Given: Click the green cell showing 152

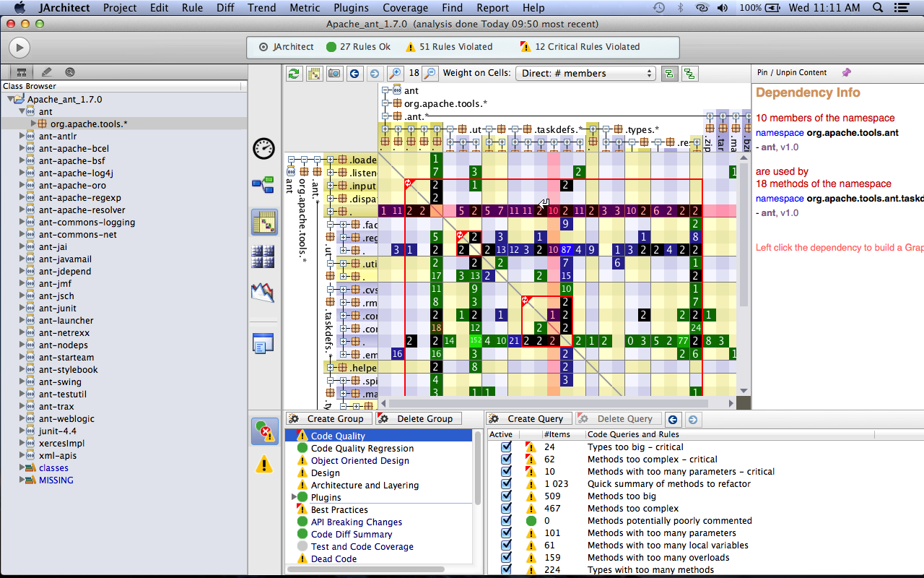Looking at the screenshot, I should tap(475, 341).
